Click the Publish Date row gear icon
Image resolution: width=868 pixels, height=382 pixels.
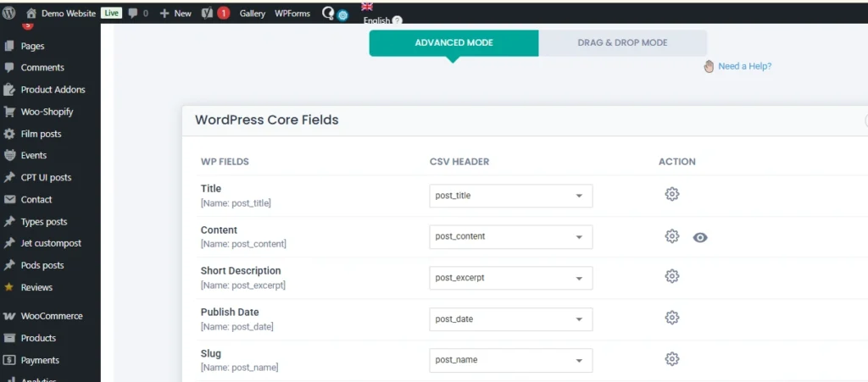[671, 318]
